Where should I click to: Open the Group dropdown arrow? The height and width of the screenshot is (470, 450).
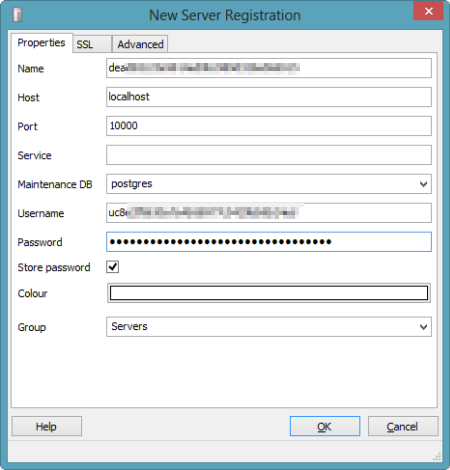pos(423,327)
